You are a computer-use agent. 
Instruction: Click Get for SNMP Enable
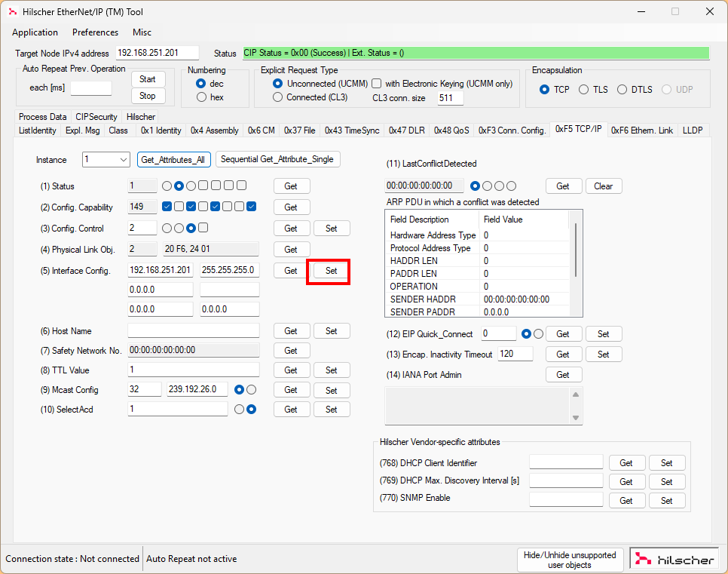point(626,501)
